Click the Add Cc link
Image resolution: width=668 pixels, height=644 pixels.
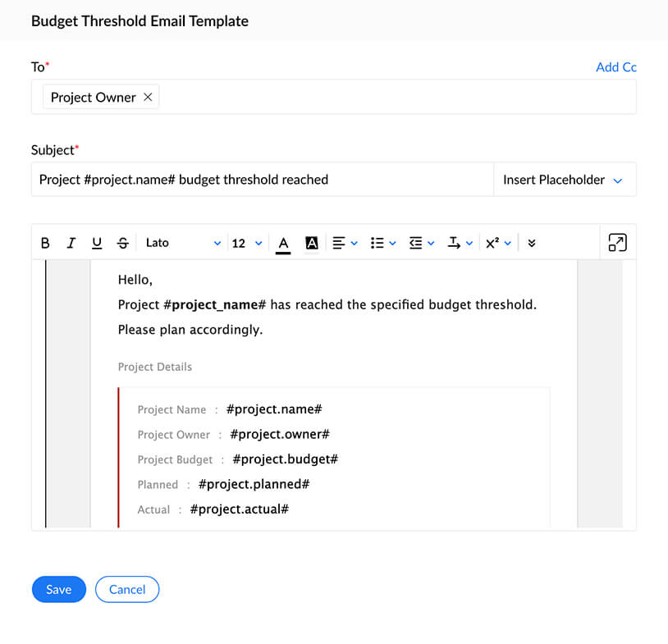point(615,67)
